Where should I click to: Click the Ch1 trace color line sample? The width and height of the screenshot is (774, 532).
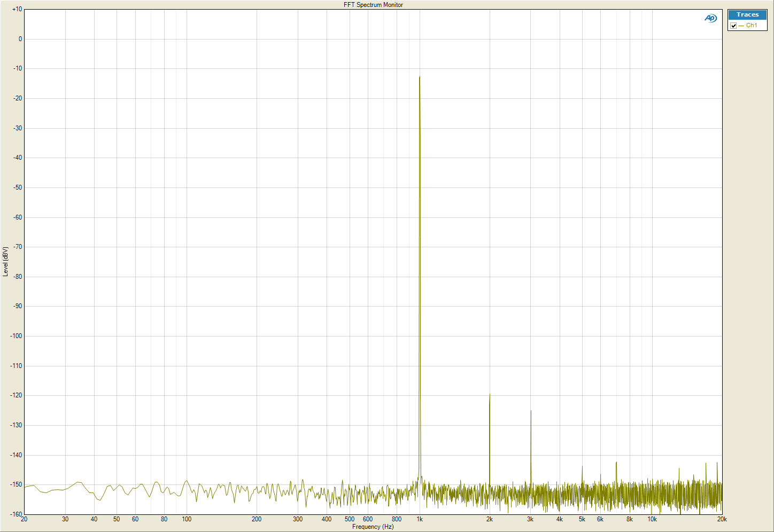coord(741,26)
